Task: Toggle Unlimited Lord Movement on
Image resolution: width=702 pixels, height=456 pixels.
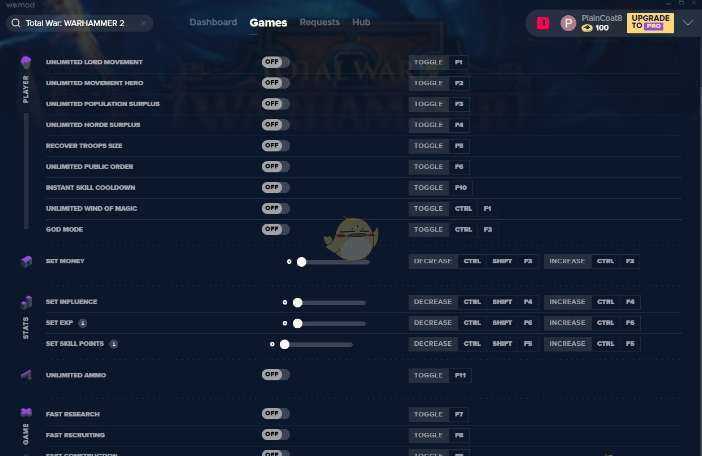Action: tap(275, 62)
